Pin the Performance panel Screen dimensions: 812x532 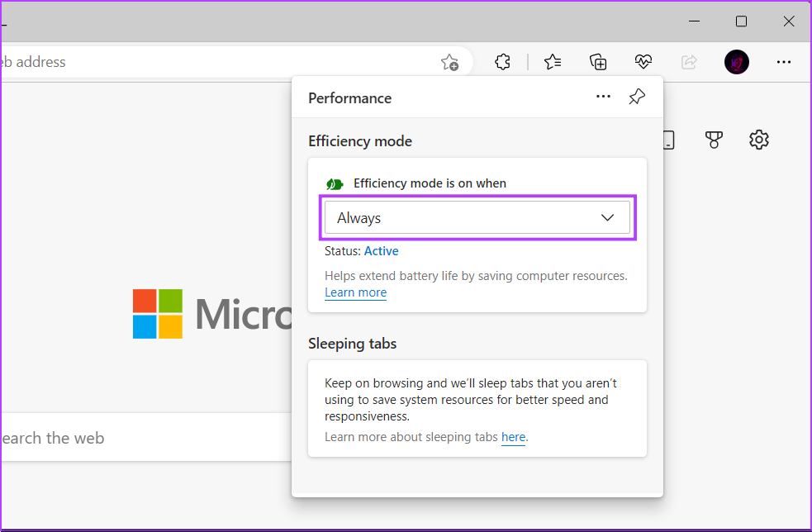pyautogui.click(x=636, y=97)
